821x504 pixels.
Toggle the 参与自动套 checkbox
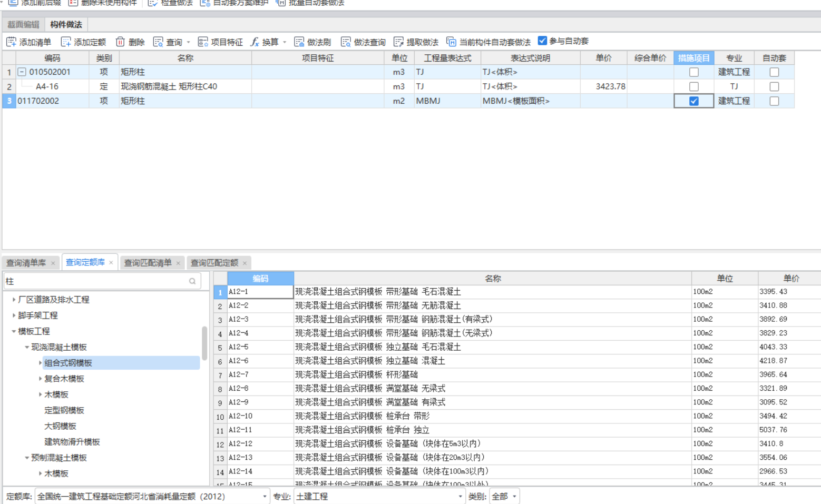(542, 41)
